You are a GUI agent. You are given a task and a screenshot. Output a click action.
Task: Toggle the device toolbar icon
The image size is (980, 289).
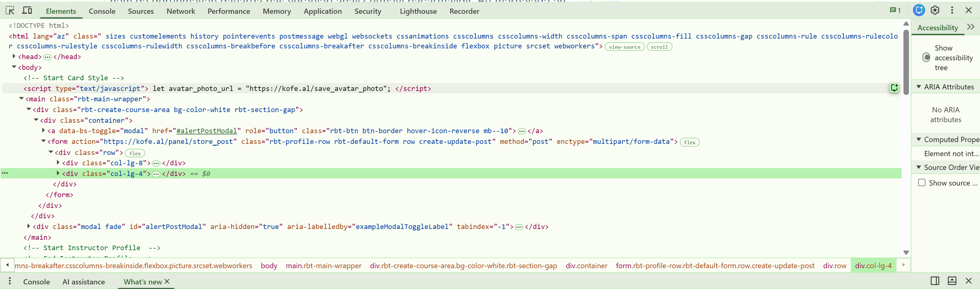point(27,11)
